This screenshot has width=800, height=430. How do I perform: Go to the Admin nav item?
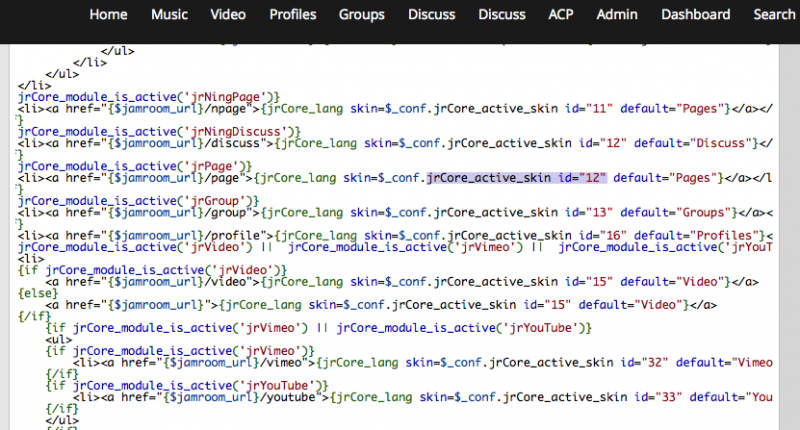pos(617,14)
